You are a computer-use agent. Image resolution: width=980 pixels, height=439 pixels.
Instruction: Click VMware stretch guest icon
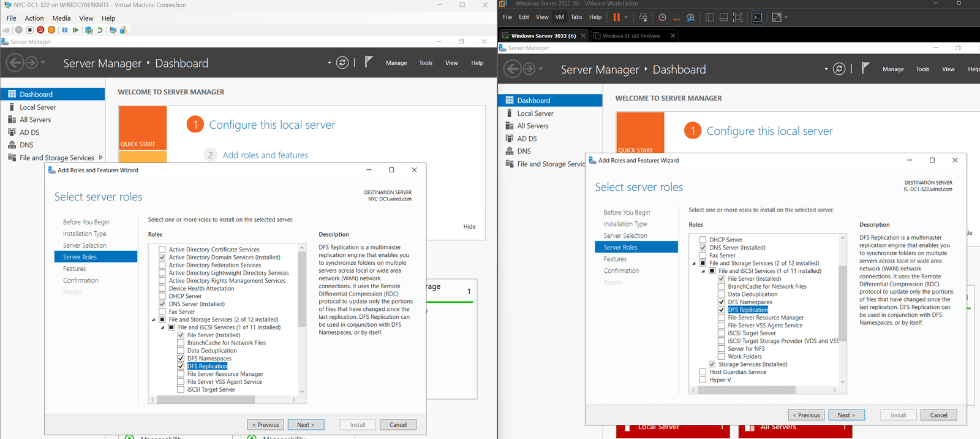pyautogui.click(x=777, y=17)
